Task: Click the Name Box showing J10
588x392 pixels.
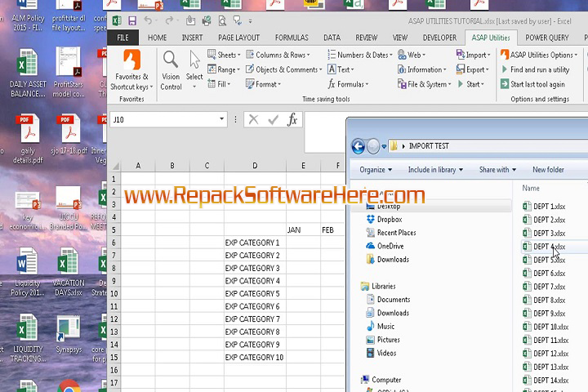Action: coord(164,120)
